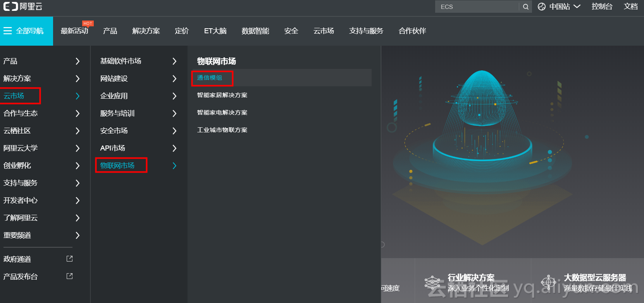Open the 文档 documentation link
The height and width of the screenshot is (303, 644).
pos(630,7)
